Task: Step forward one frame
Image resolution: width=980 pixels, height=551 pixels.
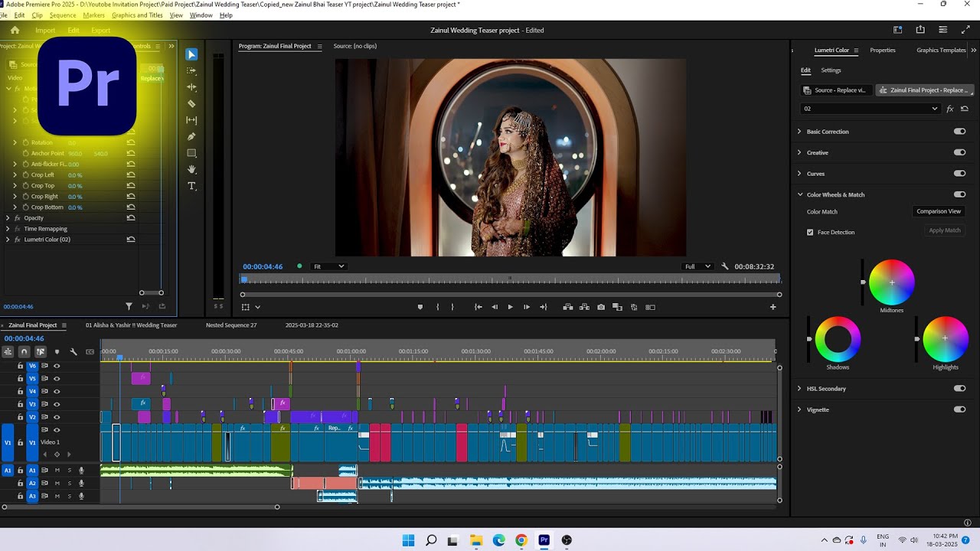Action: tap(526, 307)
